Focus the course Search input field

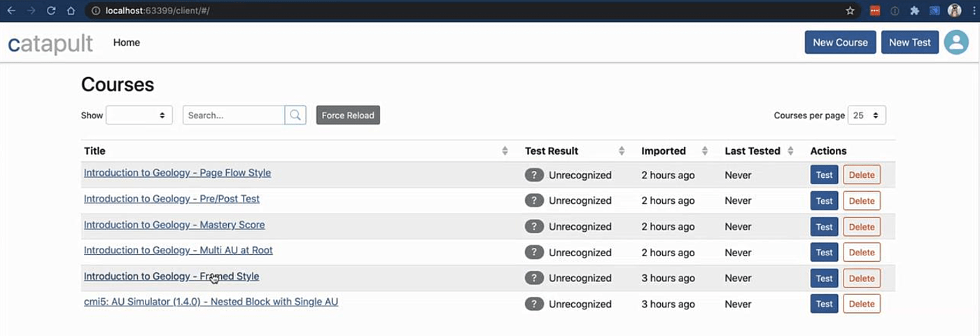[234, 115]
